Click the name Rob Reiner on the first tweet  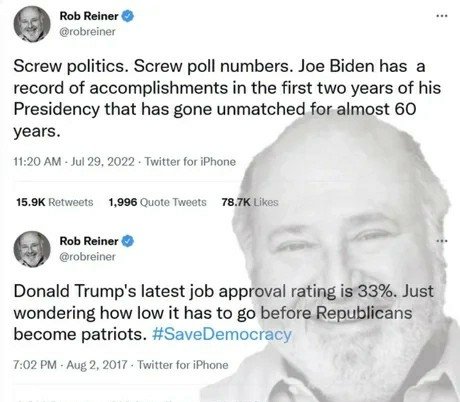(89, 16)
